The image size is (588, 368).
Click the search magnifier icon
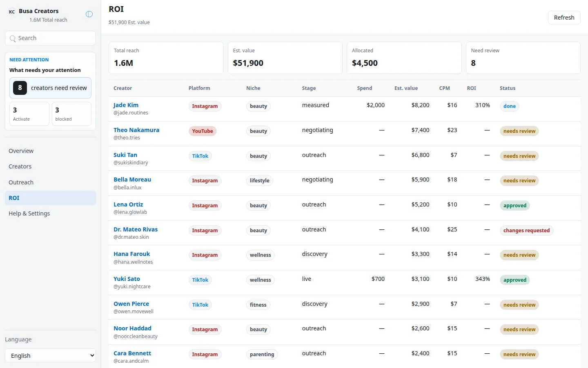coord(13,38)
